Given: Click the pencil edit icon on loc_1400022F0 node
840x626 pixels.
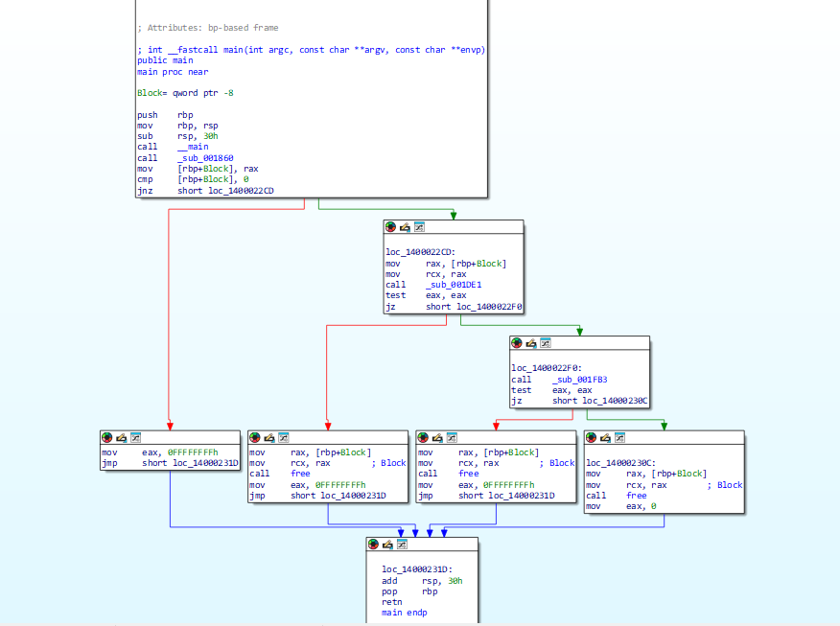Looking at the screenshot, I should 531,343.
